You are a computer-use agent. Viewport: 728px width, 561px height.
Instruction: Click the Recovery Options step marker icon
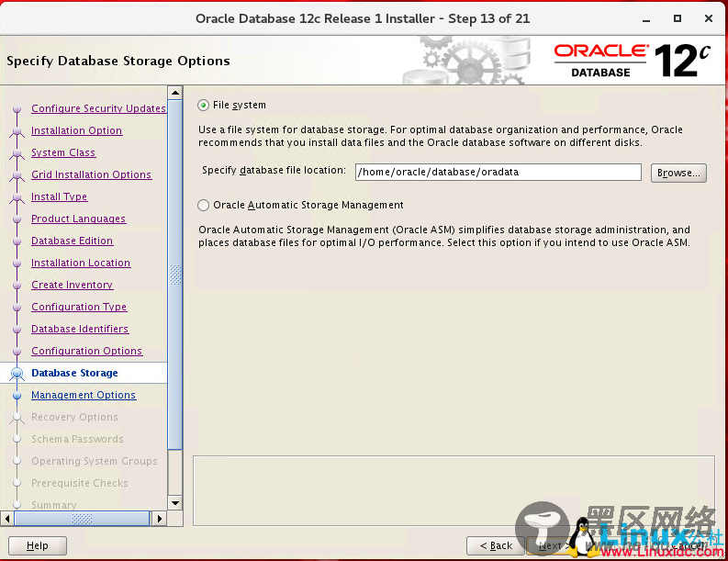(x=17, y=418)
